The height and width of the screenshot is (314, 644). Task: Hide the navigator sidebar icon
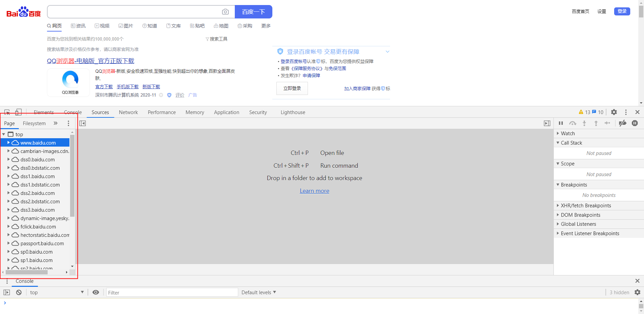(x=83, y=123)
